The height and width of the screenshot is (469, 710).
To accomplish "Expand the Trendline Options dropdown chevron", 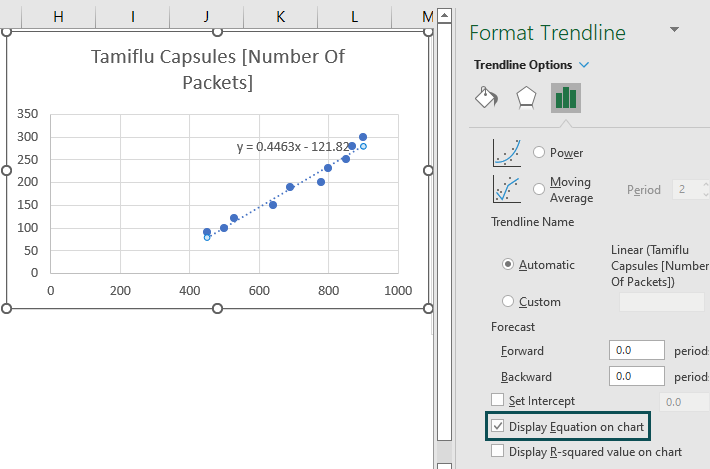I will 584,65.
